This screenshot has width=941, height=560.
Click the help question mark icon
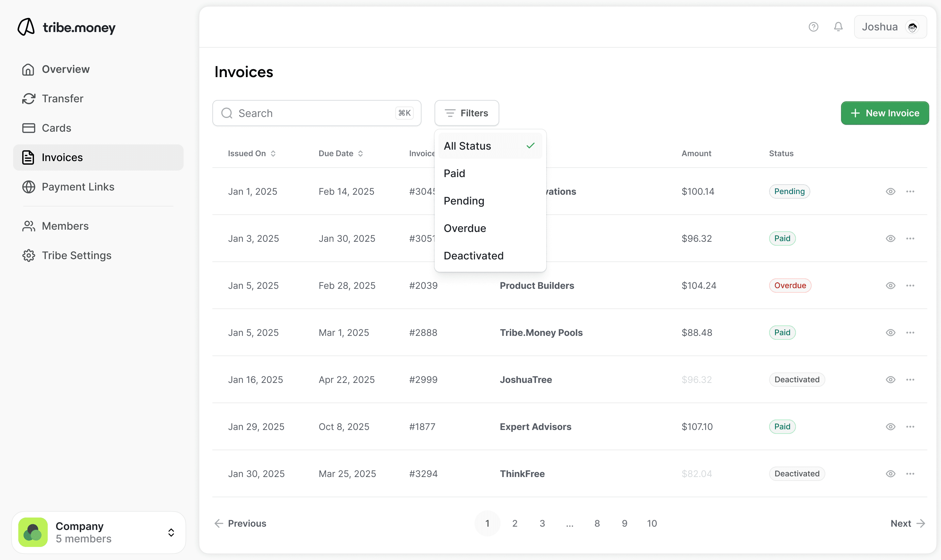pyautogui.click(x=813, y=27)
